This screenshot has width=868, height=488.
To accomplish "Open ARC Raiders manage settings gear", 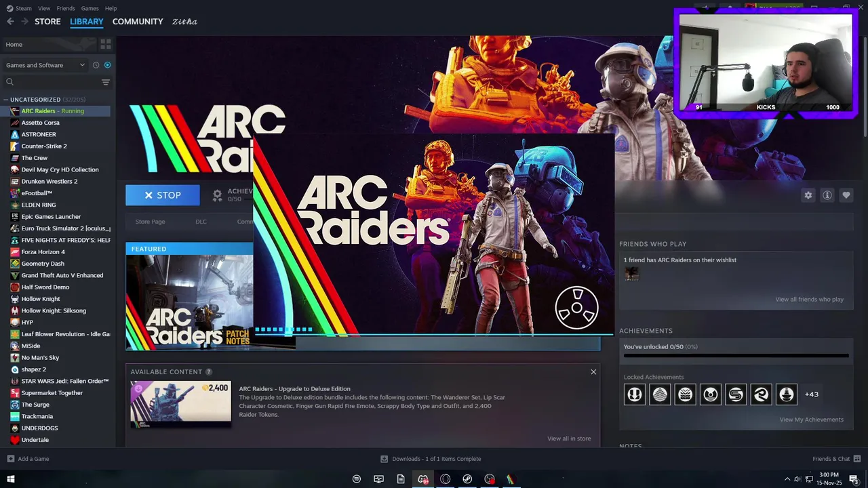I will (808, 195).
